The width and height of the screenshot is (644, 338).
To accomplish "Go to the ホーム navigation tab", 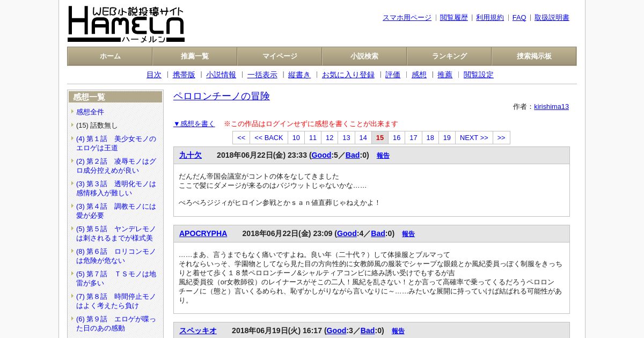I will [x=110, y=56].
